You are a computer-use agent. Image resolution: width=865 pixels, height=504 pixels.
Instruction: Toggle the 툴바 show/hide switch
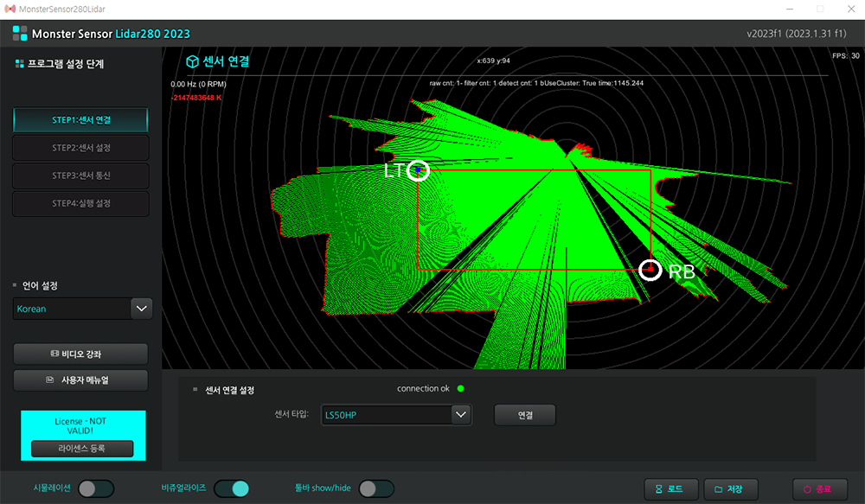pos(376,488)
